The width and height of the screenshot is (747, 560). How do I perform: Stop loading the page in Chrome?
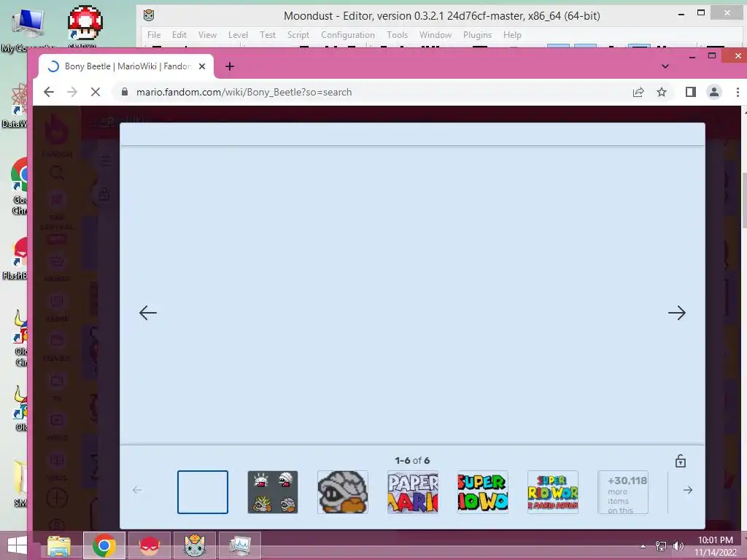(x=96, y=92)
